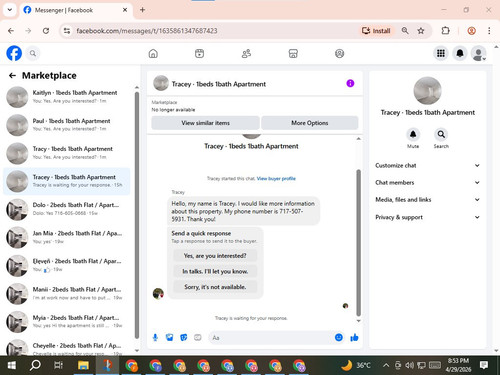Image resolution: width=500 pixels, height=375 pixels.
Task: Go to the Home feed icon
Action: (153, 53)
